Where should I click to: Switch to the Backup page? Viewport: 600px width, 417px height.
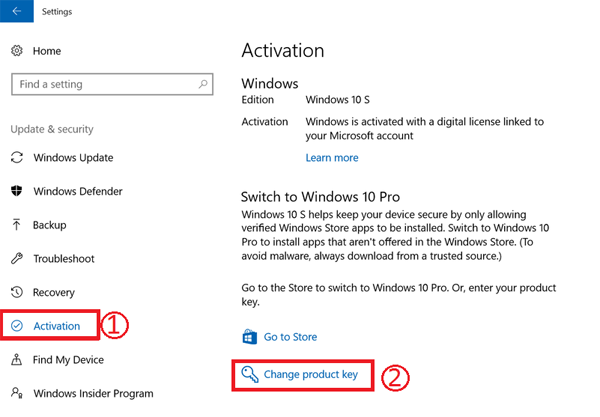coord(49,225)
